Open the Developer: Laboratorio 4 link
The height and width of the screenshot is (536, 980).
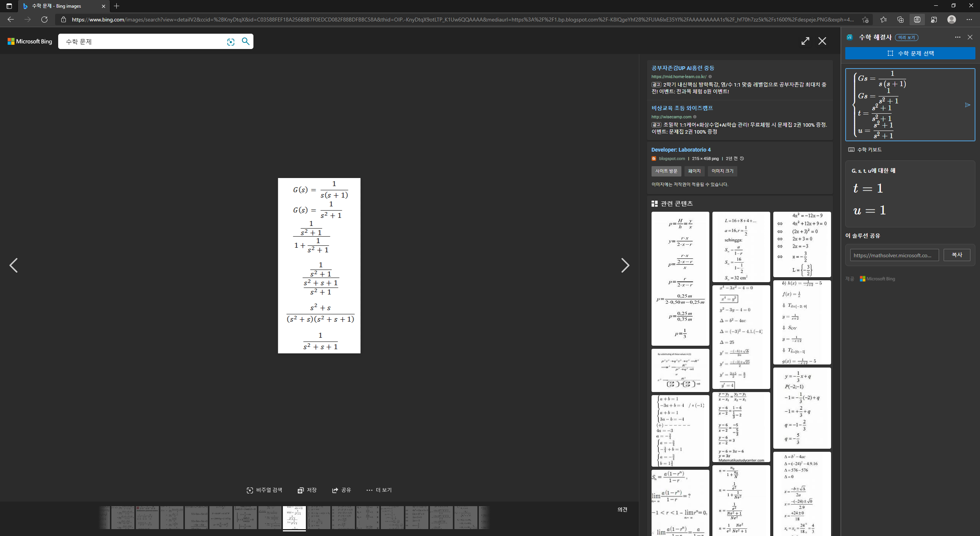[681, 150]
